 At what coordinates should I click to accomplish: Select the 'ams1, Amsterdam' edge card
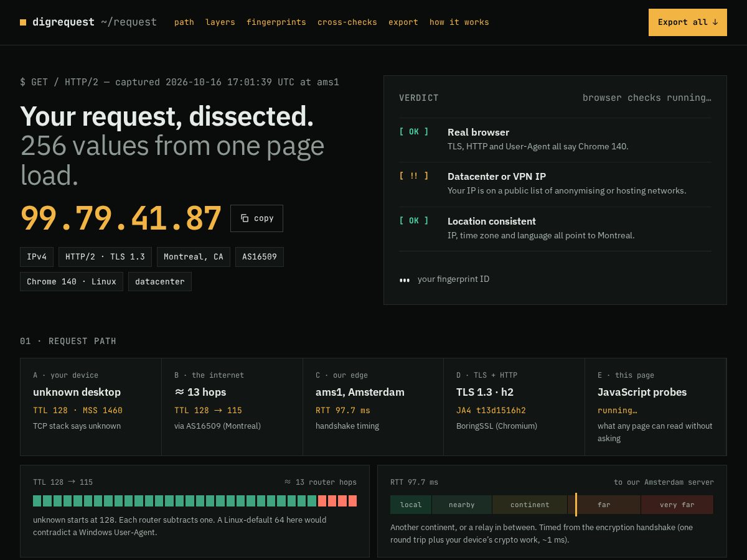(373, 407)
